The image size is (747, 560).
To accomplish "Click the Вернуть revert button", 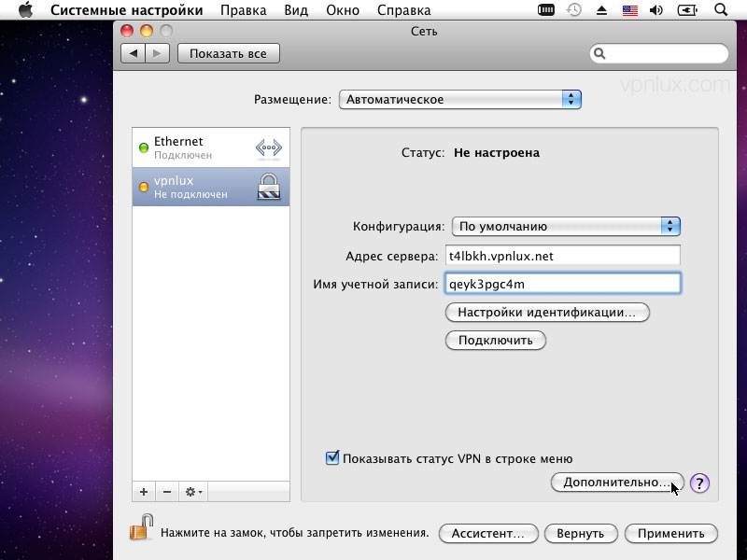I will pos(581,533).
